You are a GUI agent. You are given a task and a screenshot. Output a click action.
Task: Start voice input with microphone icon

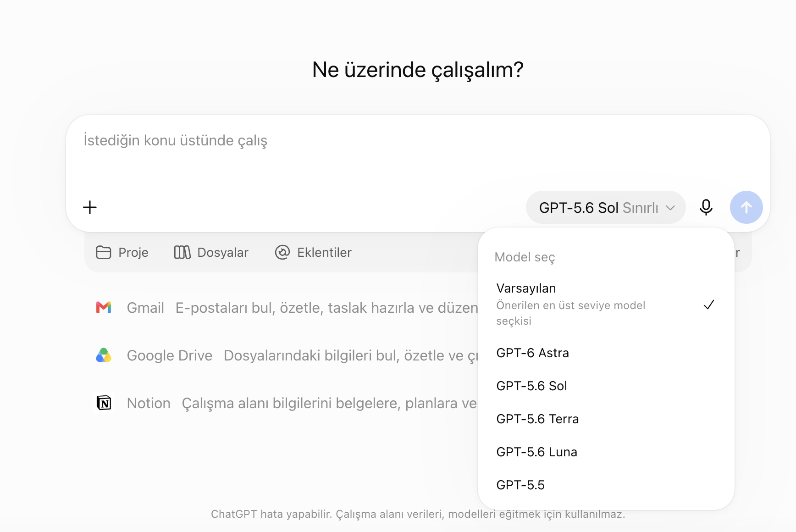coord(706,207)
